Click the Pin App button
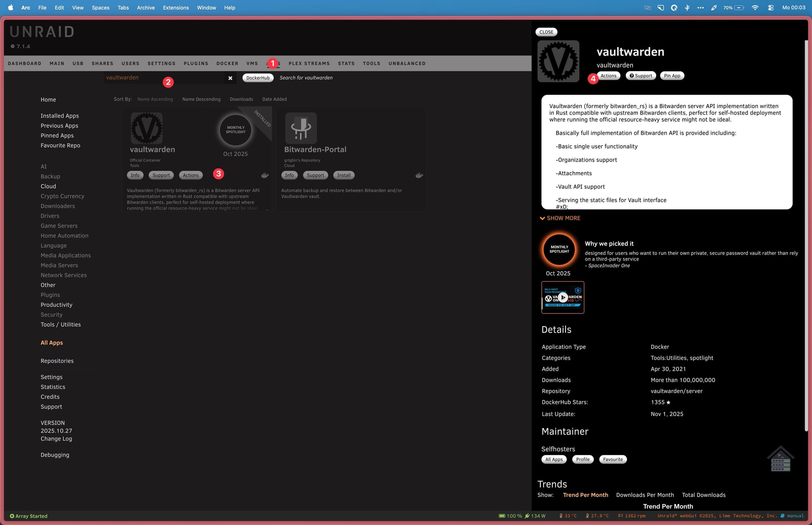The image size is (812, 525). 672,76
